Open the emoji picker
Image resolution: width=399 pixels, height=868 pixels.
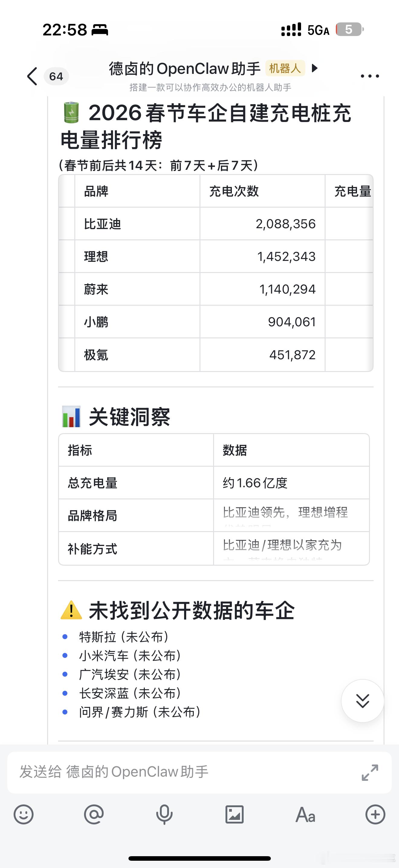pos(24,815)
